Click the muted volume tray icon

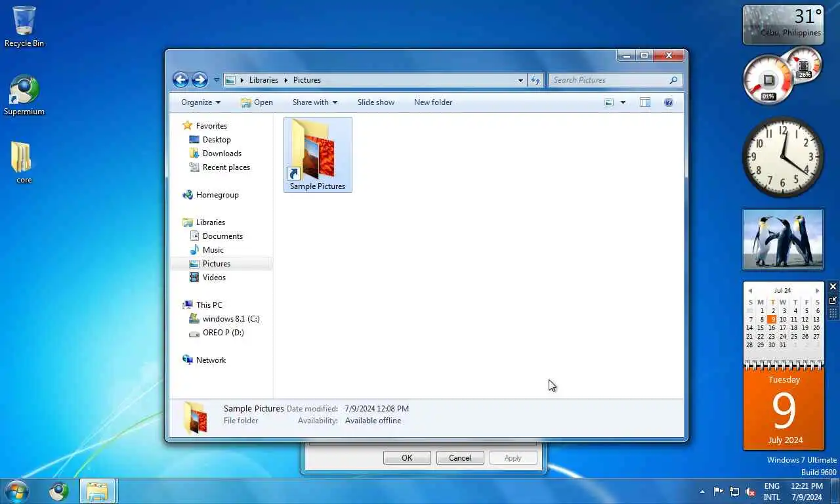pos(750,492)
